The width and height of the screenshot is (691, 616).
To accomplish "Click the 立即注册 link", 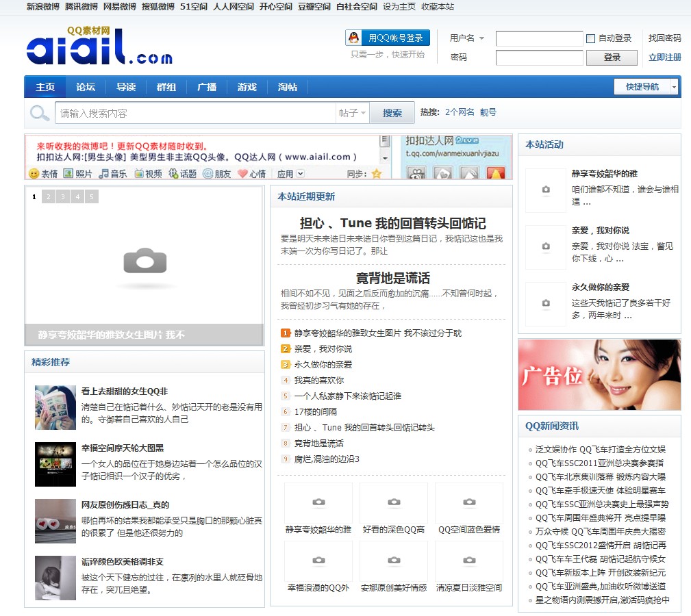I will click(664, 57).
